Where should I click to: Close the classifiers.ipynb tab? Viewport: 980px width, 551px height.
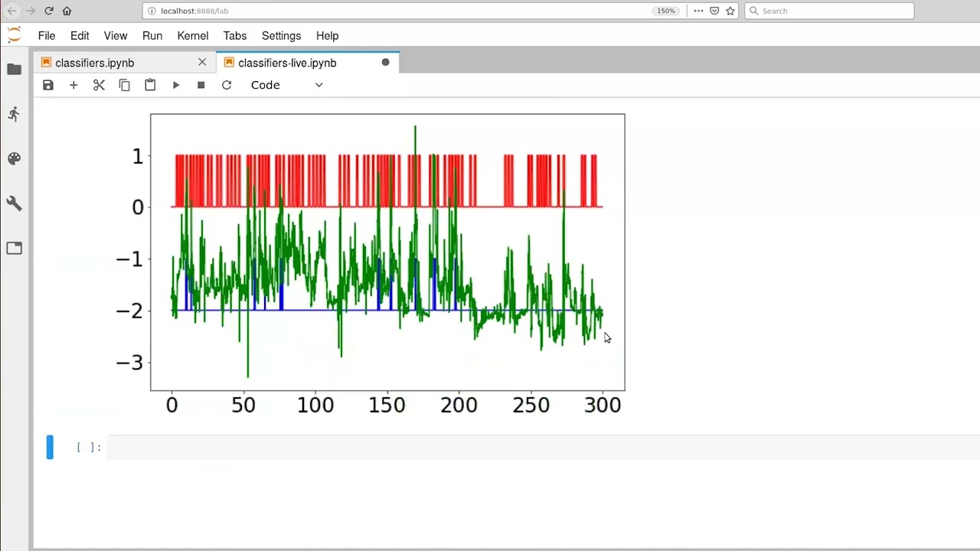pyautogui.click(x=202, y=62)
